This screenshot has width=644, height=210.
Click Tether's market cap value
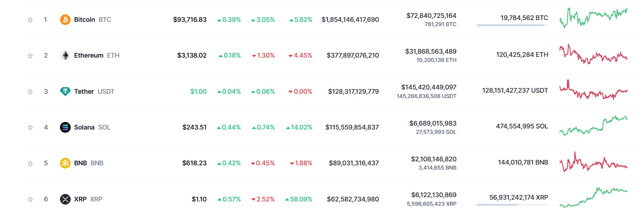(x=353, y=92)
